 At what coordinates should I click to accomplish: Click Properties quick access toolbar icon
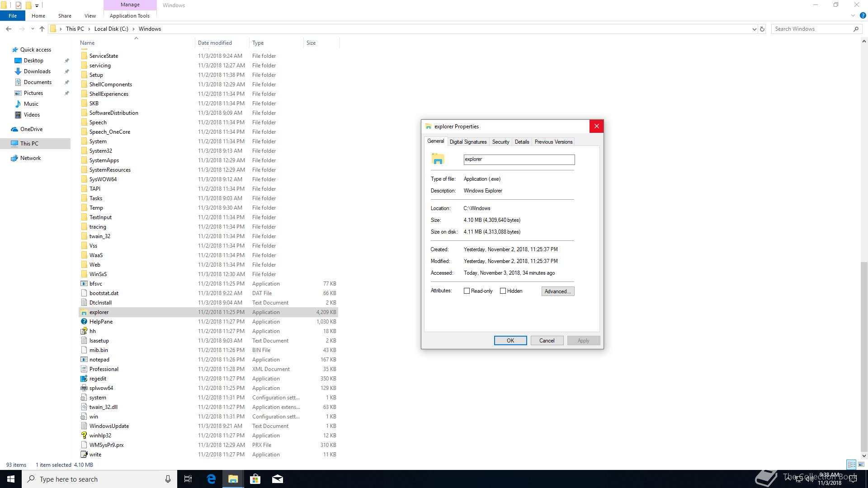[x=19, y=5]
